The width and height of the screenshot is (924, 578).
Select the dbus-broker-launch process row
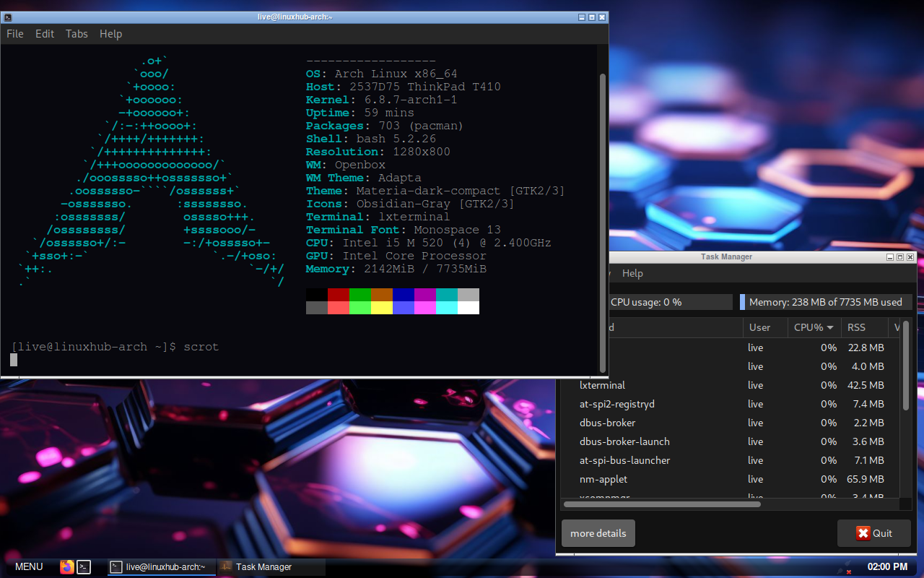731,441
